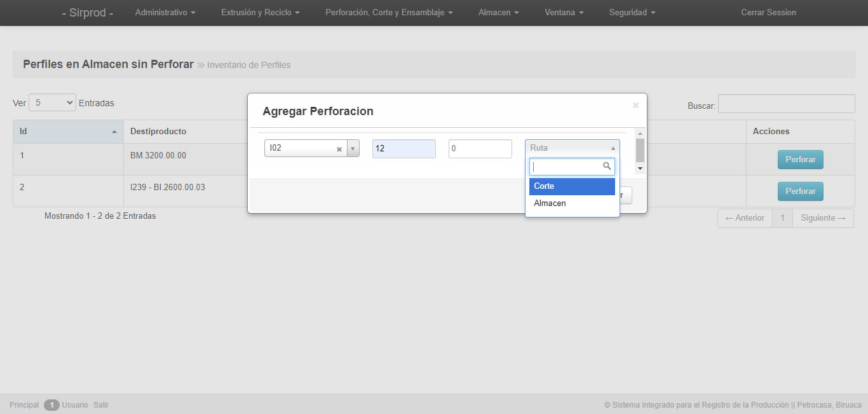
Task: Focus the Buscar search field
Action: 787,104
